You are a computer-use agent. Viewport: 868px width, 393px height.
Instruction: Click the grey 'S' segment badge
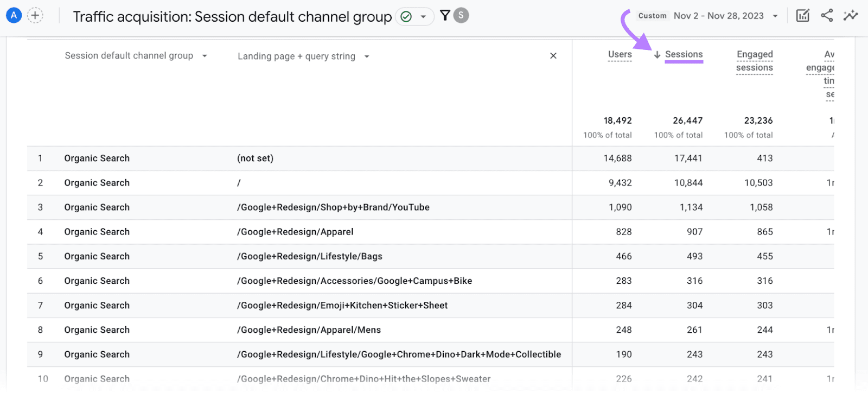[x=461, y=16]
